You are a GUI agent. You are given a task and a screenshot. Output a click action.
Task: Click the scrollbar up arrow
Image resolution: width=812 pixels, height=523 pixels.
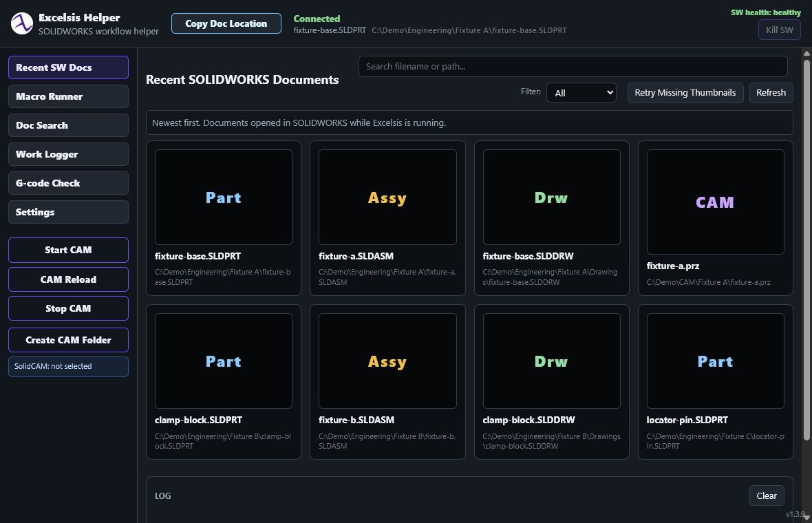[x=806, y=54]
